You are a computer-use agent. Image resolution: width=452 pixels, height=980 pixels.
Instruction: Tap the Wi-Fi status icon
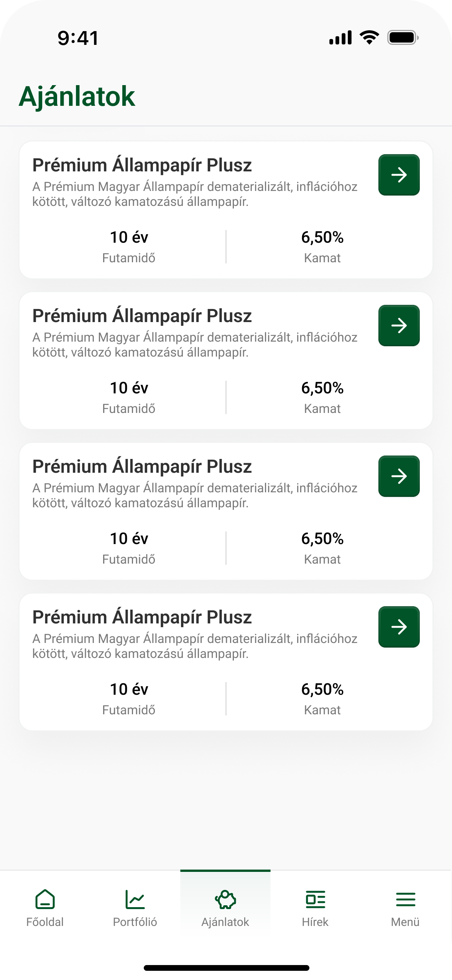(369, 38)
